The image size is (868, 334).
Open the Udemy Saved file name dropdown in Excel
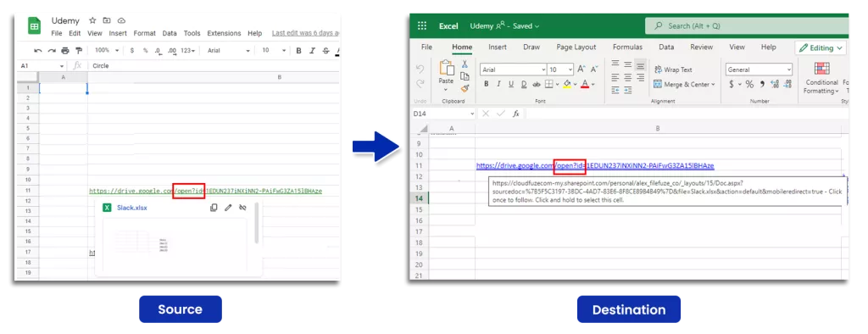(x=504, y=26)
